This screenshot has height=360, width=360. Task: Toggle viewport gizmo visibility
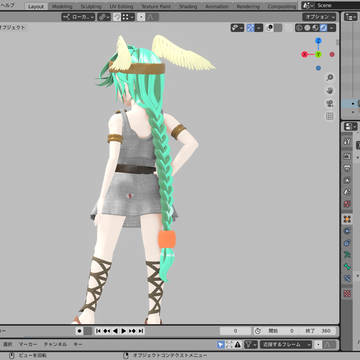point(251,28)
